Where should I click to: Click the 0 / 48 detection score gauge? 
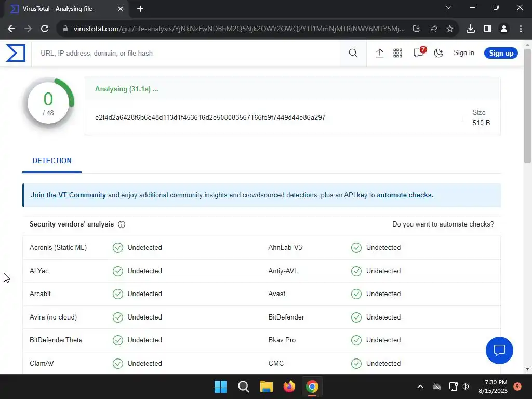tap(48, 103)
